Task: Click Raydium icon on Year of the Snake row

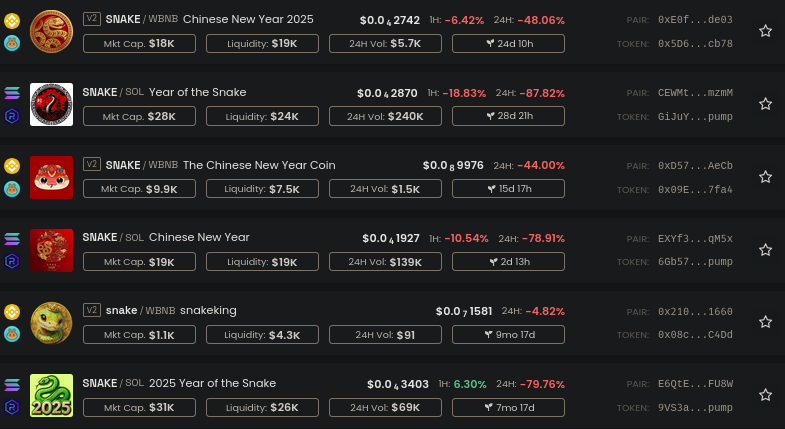Action: [12, 116]
